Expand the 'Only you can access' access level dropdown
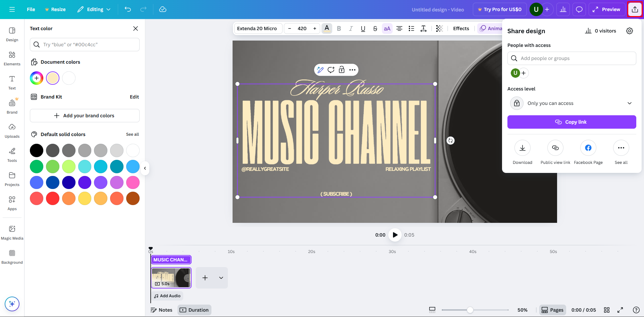This screenshot has width=644, height=317. 630,103
